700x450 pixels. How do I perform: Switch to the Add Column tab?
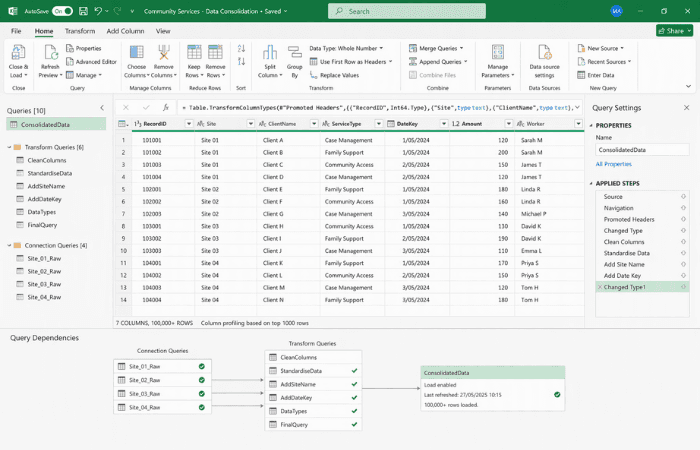point(125,31)
